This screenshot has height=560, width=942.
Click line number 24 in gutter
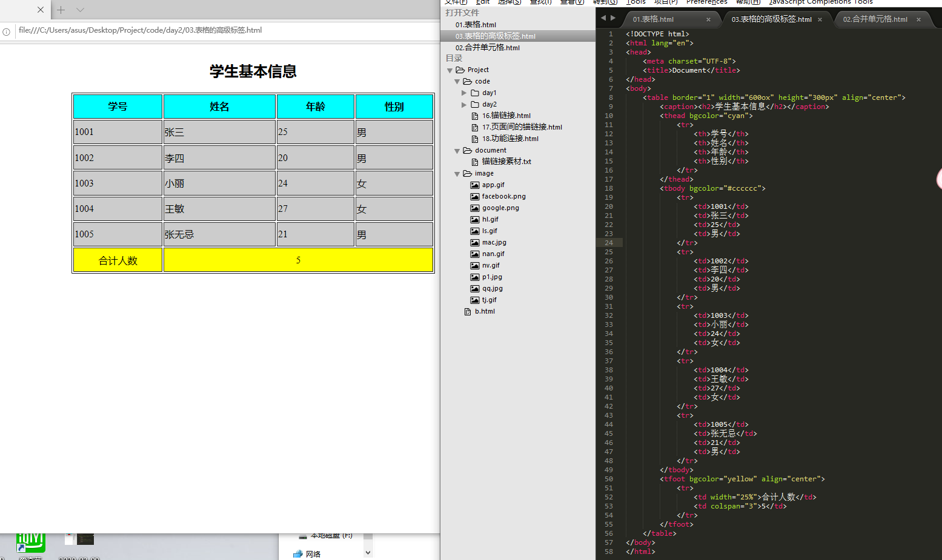(x=609, y=243)
